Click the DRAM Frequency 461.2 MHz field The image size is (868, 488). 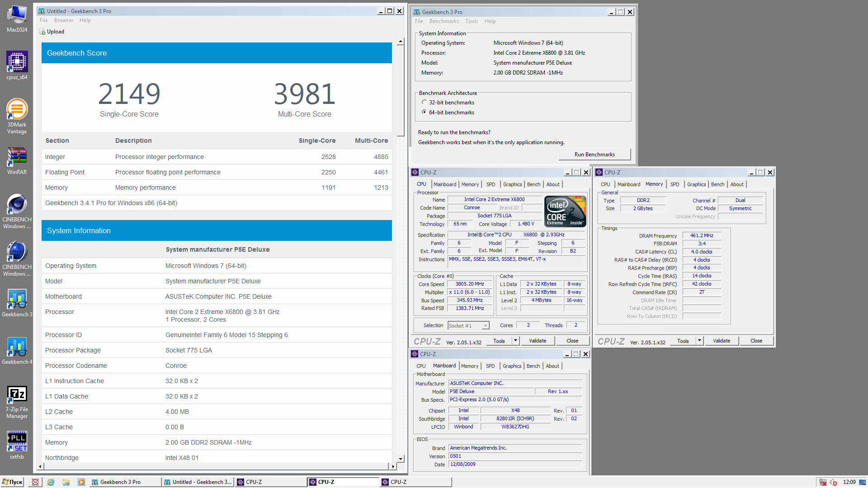[702, 235]
